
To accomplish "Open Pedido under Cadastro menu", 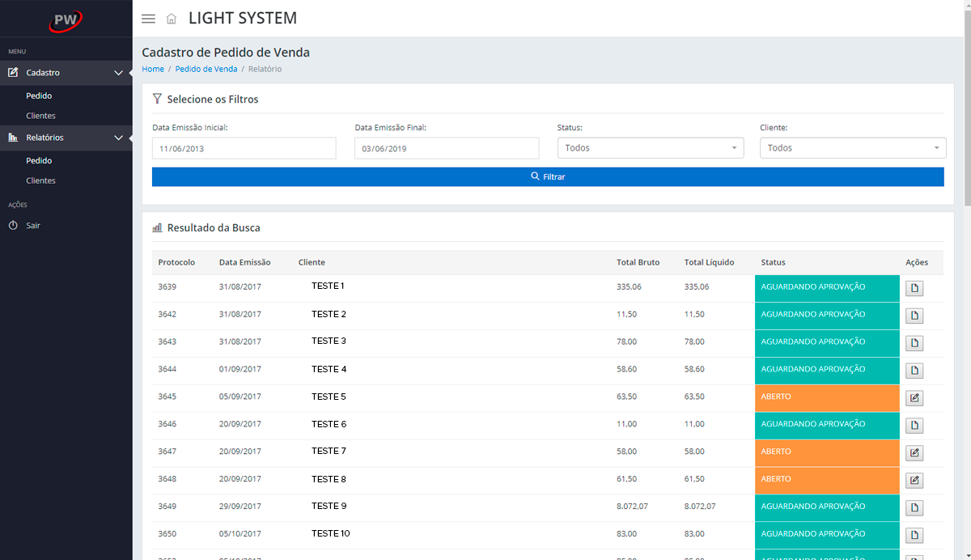I will tap(39, 95).
